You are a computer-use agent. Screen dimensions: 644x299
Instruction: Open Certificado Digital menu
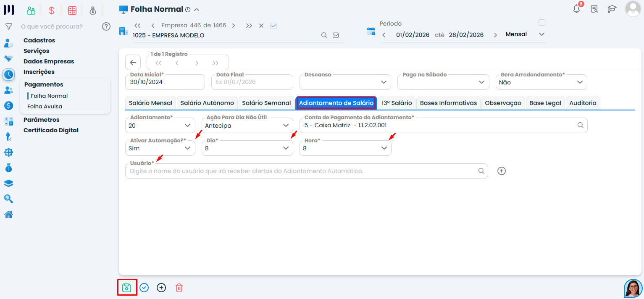[x=51, y=130]
